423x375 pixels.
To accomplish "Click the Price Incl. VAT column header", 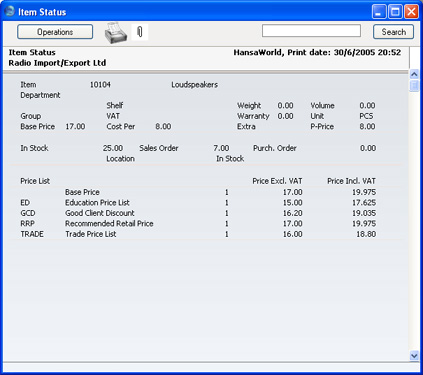I will point(351,181).
